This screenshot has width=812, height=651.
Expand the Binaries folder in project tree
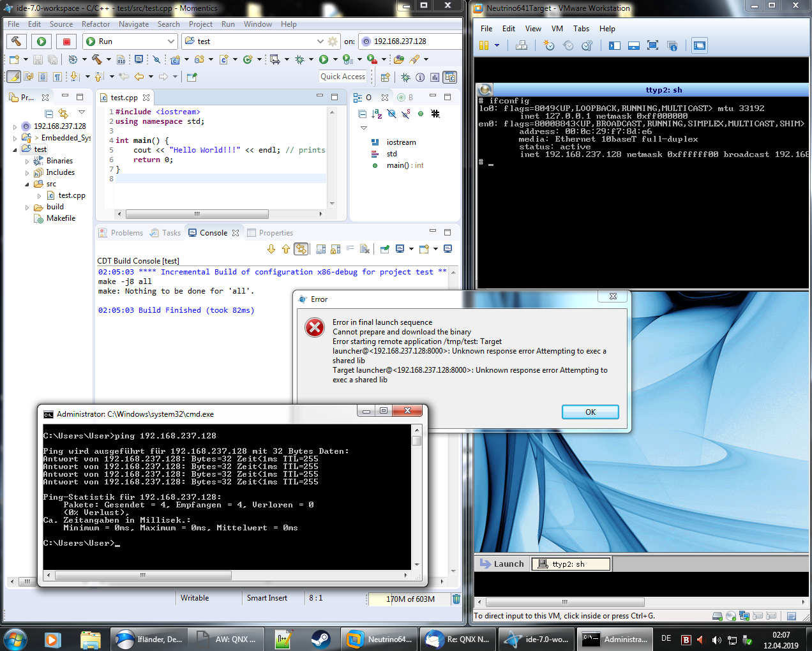(27, 161)
